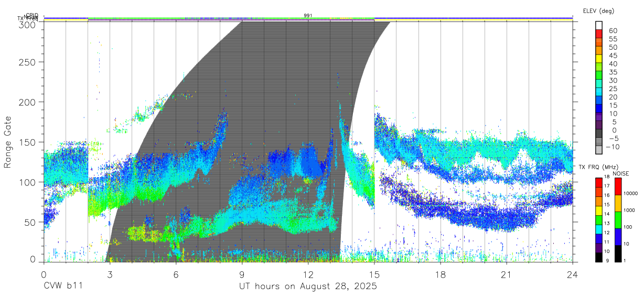The width and height of the screenshot is (644, 297).
Task: Click the '55' value in the ELEV legend
Action: point(613,39)
